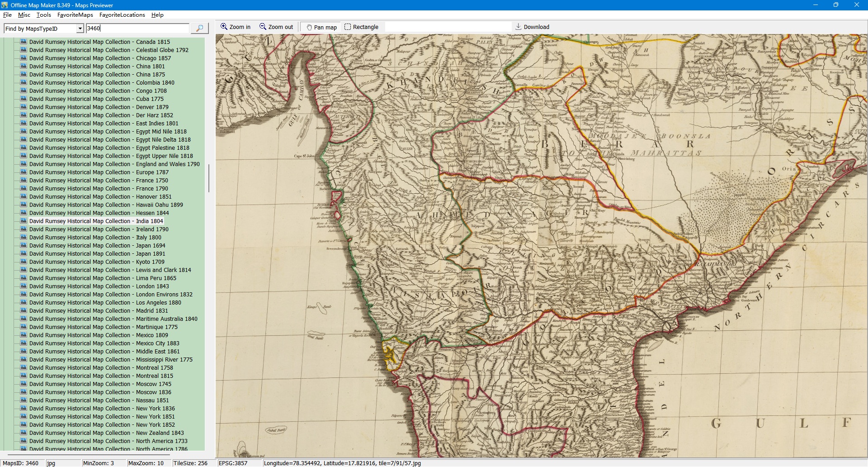This screenshot has width=868, height=467.
Task: Click the map icon beside Japan 1694
Action: [x=24, y=246]
